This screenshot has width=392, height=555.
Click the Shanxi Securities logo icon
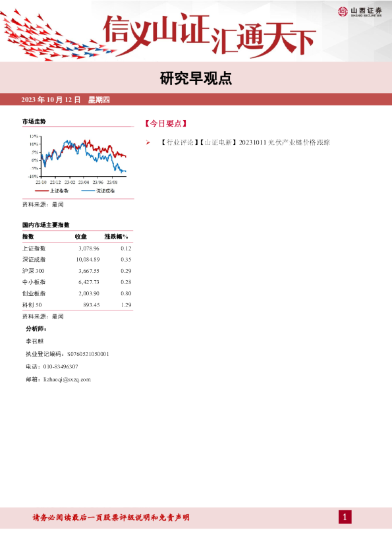pos(343,12)
